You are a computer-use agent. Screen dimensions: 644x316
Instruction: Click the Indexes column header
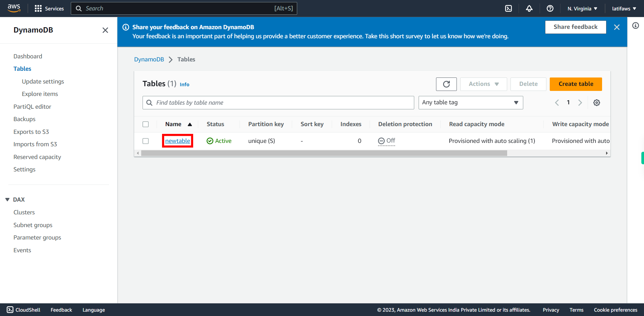pyautogui.click(x=351, y=124)
